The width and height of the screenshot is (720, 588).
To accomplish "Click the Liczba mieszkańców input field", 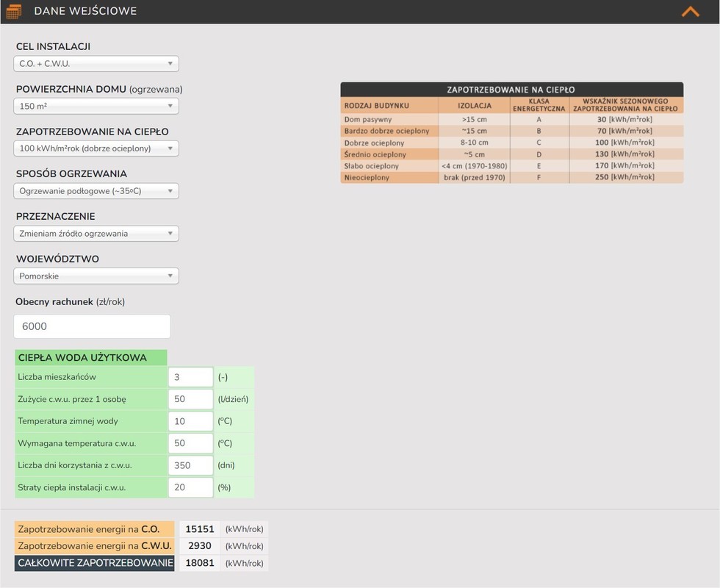I will [190, 378].
